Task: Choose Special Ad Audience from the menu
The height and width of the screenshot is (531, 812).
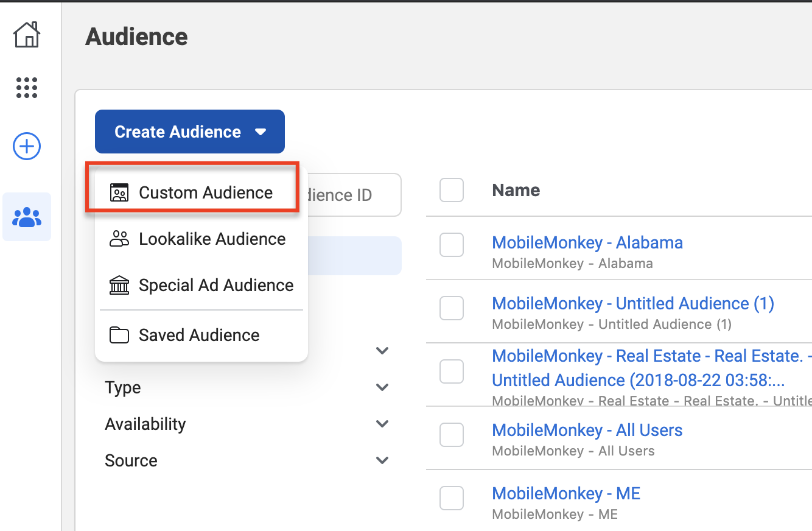Action: click(x=201, y=285)
